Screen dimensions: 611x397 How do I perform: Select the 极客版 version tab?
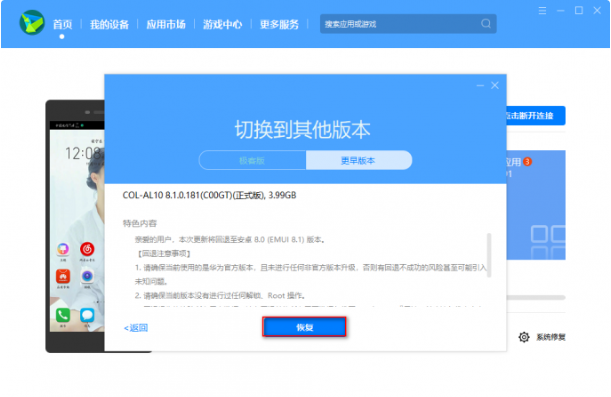tap(252, 160)
